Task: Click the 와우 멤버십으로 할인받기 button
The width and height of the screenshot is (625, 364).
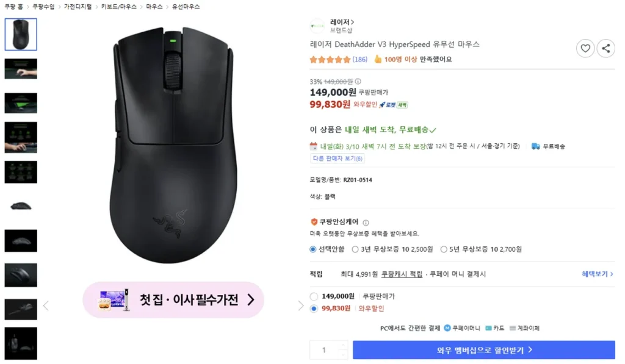Action: point(483,349)
